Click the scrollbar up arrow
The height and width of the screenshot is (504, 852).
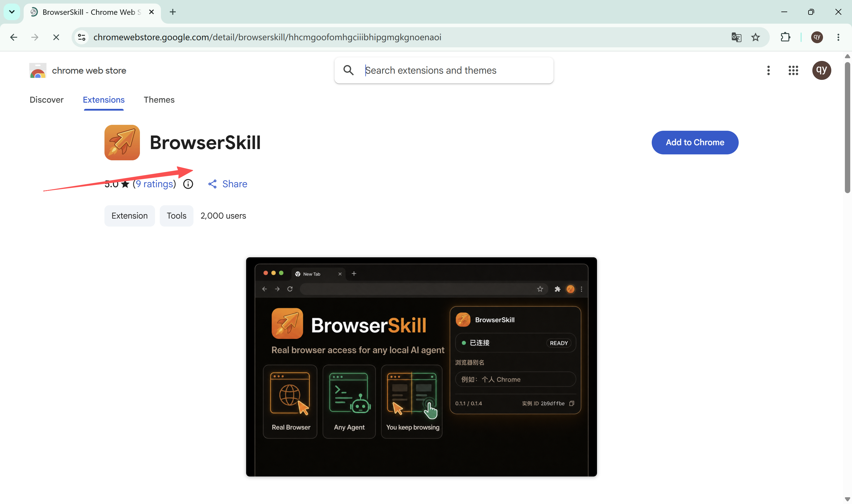click(x=847, y=56)
